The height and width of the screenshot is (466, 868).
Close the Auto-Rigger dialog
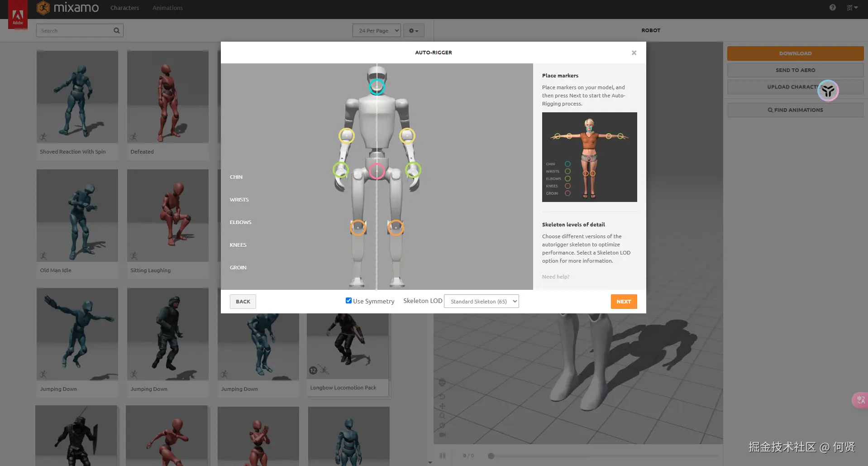634,53
